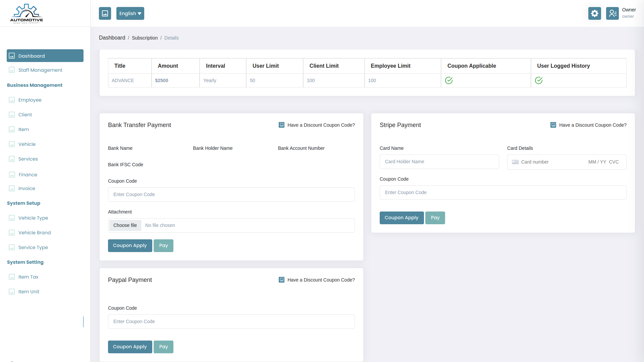Click Coupon Apply in Paypal Payment
The height and width of the screenshot is (362, 644).
[130, 347]
